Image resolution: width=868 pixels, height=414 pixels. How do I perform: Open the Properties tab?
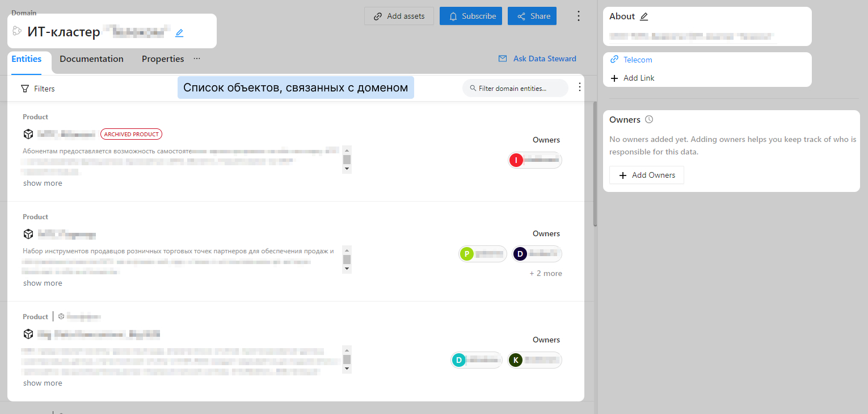(x=163, y=59)
